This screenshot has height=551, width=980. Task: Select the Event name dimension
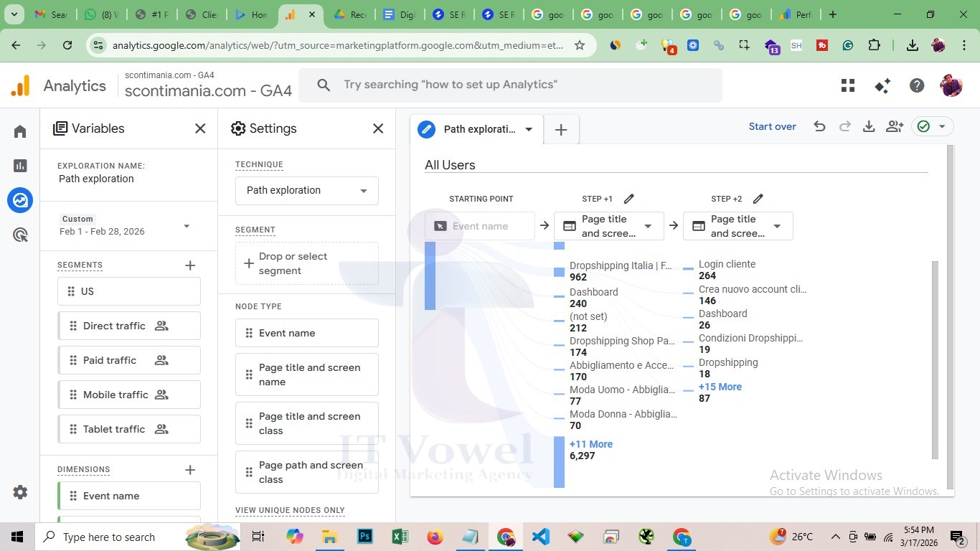coord(129,496)
